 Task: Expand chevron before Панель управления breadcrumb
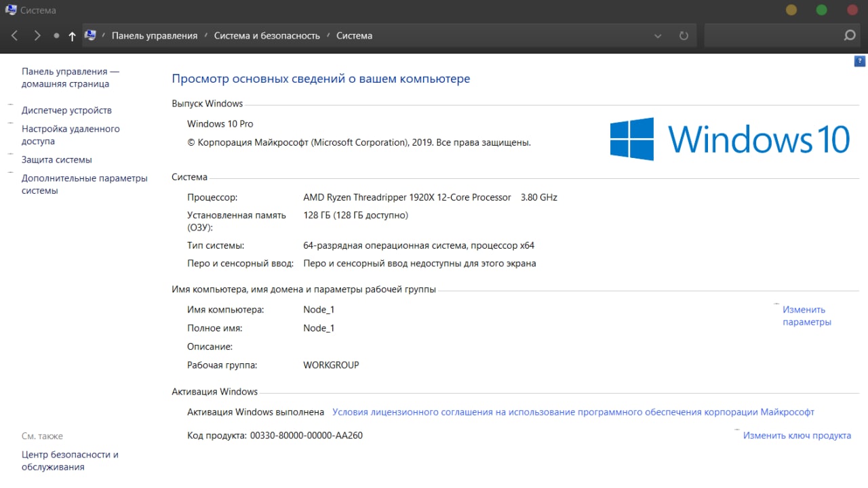104,35
